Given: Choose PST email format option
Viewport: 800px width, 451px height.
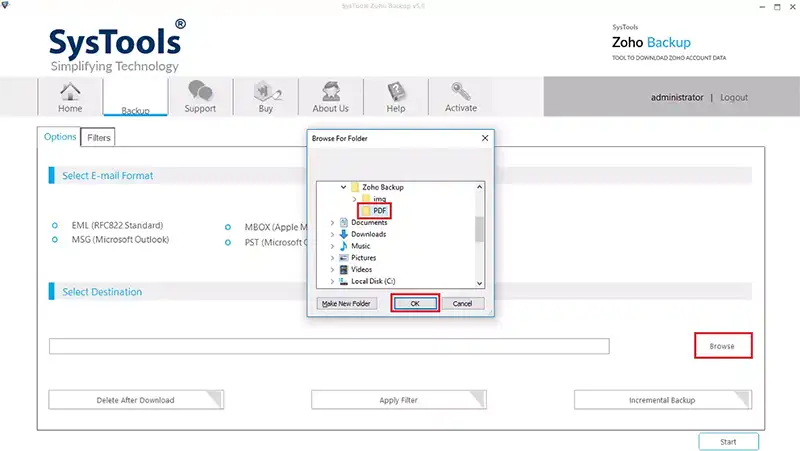Looking at the screenshot, I should pyautogui.click(x=228, y=242).
